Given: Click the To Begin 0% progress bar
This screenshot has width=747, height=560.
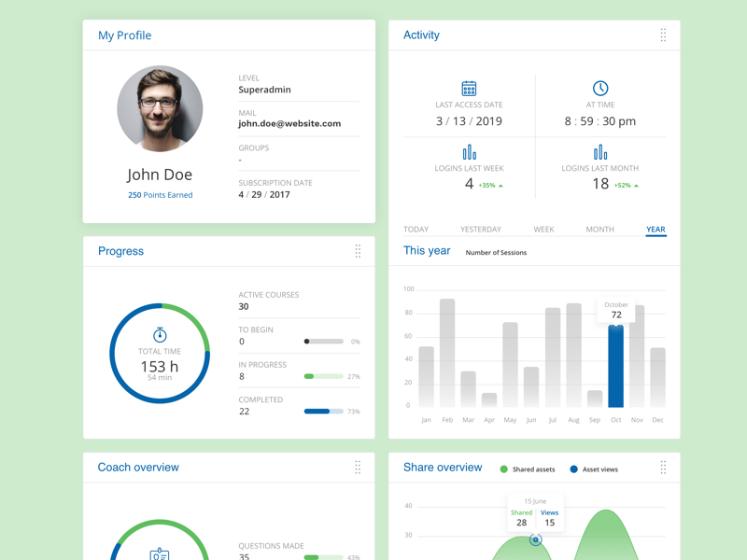Looking at the screenshot, I should click(x=323, y=342).
